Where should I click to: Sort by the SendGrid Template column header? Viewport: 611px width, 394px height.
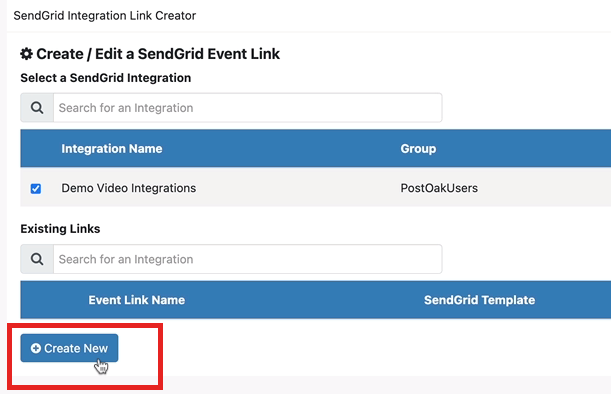[479, 300]
